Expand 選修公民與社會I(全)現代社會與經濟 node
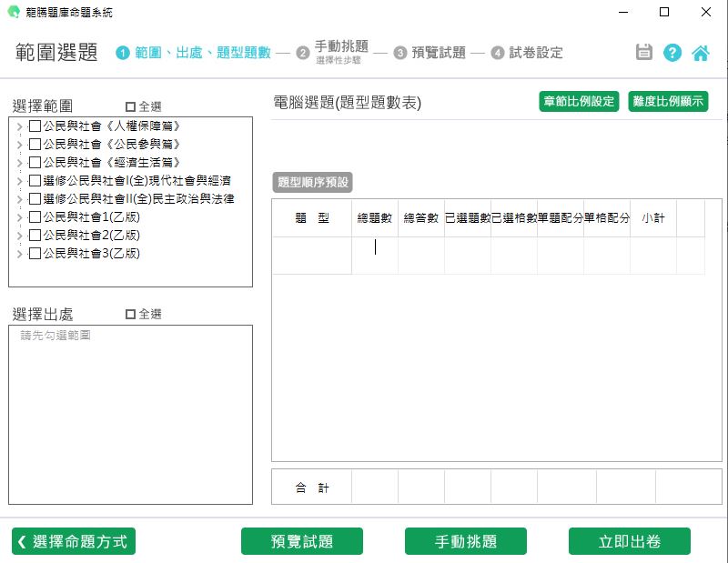This screenshot has height=563, width=728. [20, 181]
